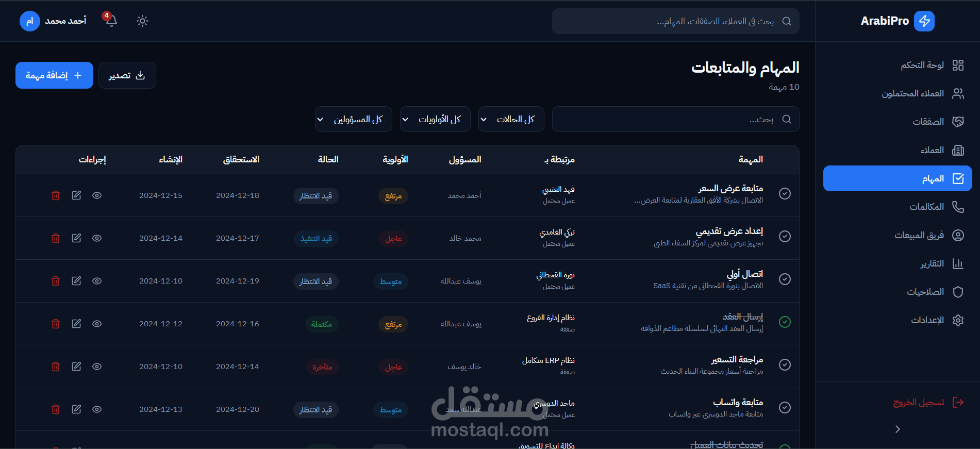This screenshot has width=980, height=449.
Task: Open المكالمات calls page
Action: [x=898, y=207]
